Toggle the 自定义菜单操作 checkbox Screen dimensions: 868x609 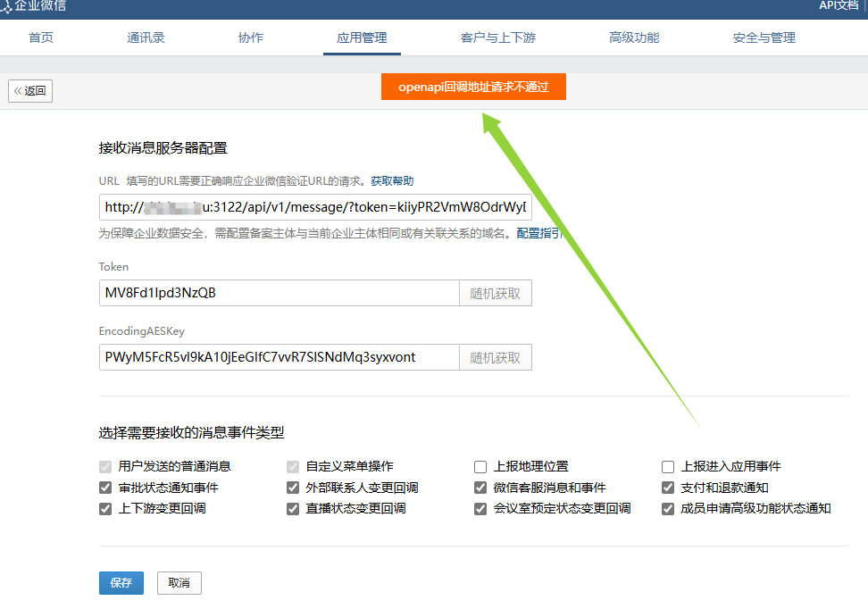click(293, 467)
